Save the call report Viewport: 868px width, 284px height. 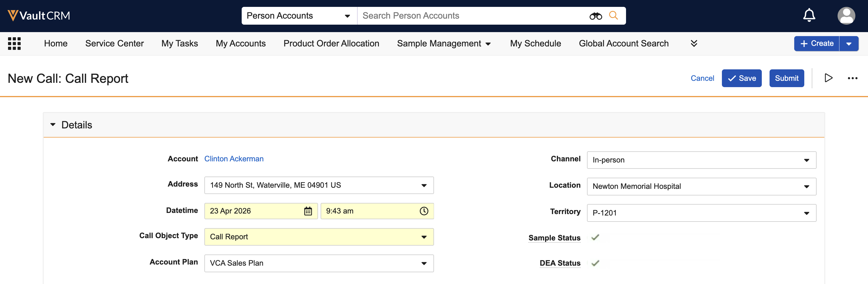[x=741, y=78]
